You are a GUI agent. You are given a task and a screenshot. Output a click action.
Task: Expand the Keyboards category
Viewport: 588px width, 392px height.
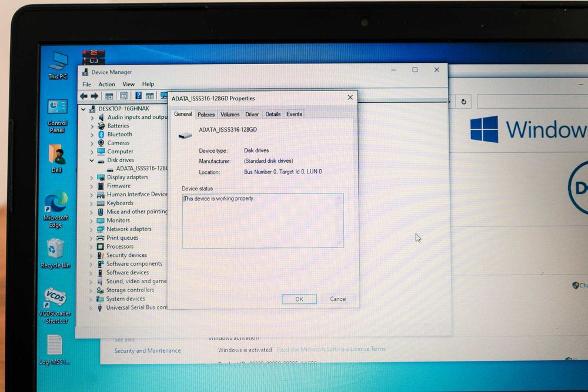(x=92, y=203)
